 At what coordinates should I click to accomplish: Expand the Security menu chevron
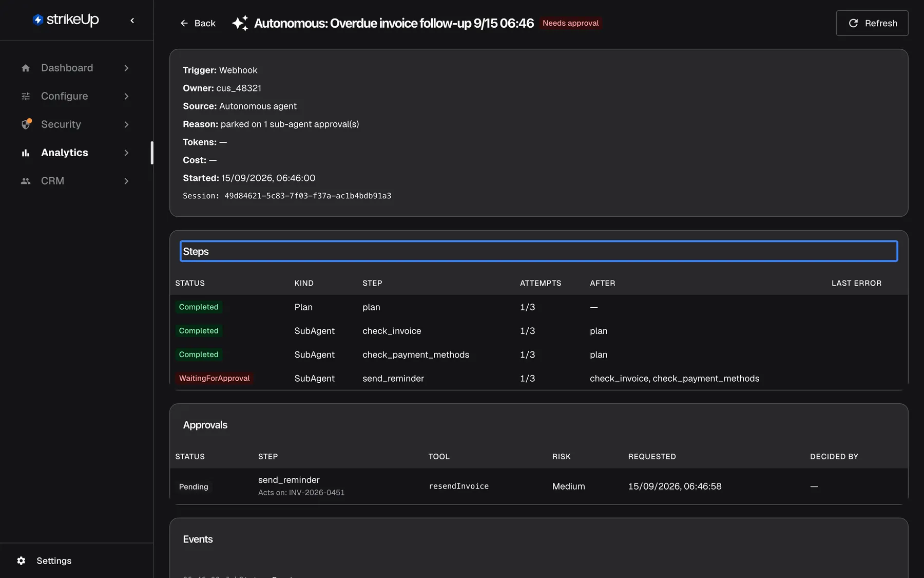pyautogui.click(x=126, y=124)
